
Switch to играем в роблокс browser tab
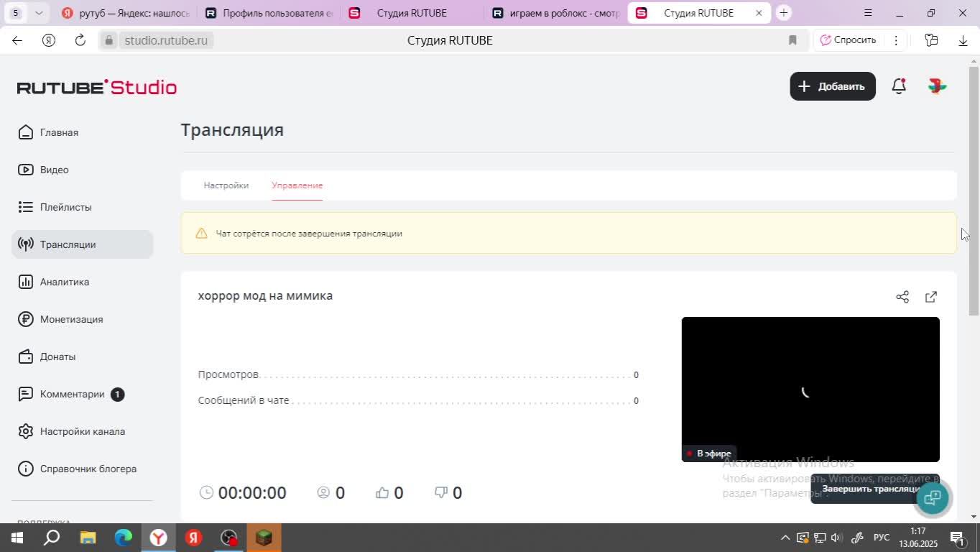pyautogui.click(x=555, y=13)
